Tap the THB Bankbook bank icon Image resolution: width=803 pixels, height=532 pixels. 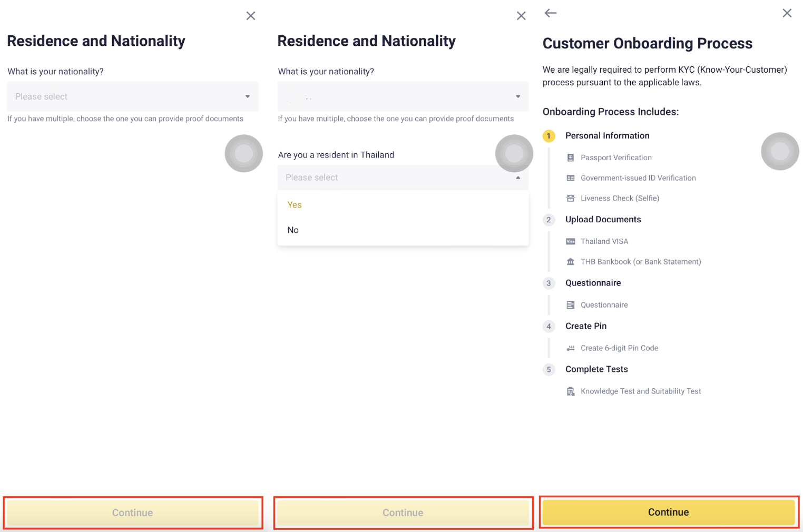coord(570,262)
